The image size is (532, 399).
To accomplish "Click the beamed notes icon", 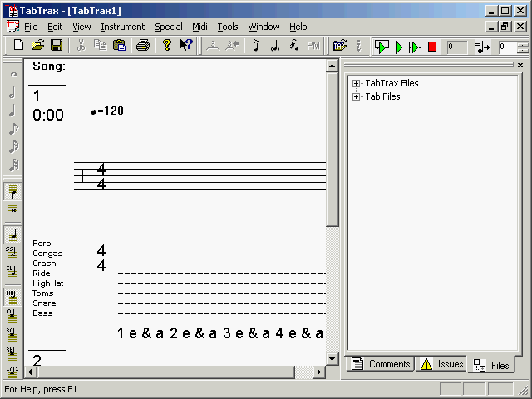I will point(294,46).
